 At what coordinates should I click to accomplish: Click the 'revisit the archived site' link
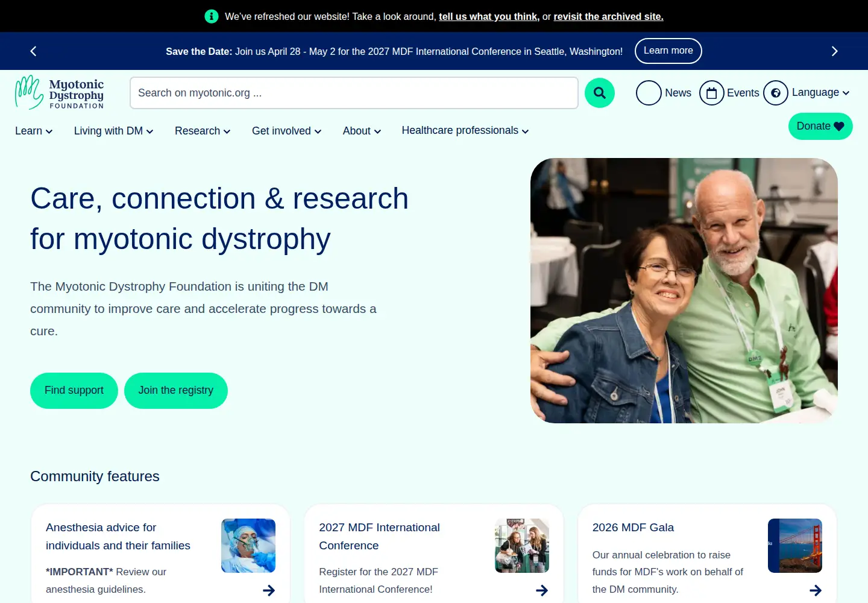(608, 16)
